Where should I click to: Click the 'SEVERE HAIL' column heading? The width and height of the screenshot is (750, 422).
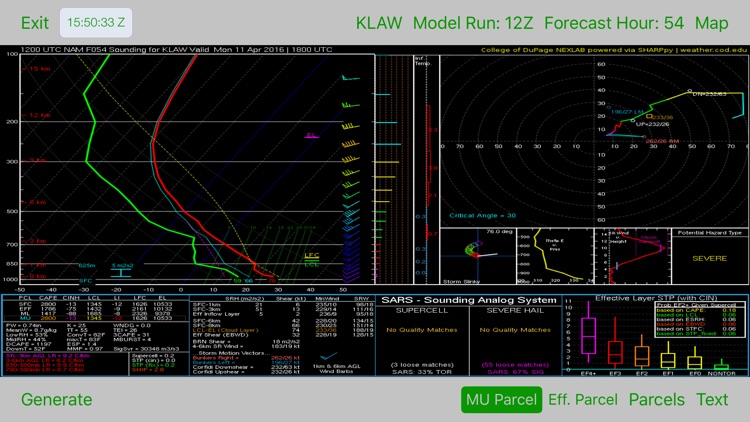click(x=515, y=311)
